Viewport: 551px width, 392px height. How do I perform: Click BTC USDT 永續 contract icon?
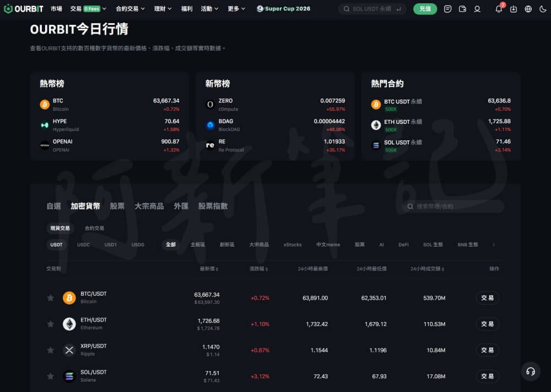(376, 105)
